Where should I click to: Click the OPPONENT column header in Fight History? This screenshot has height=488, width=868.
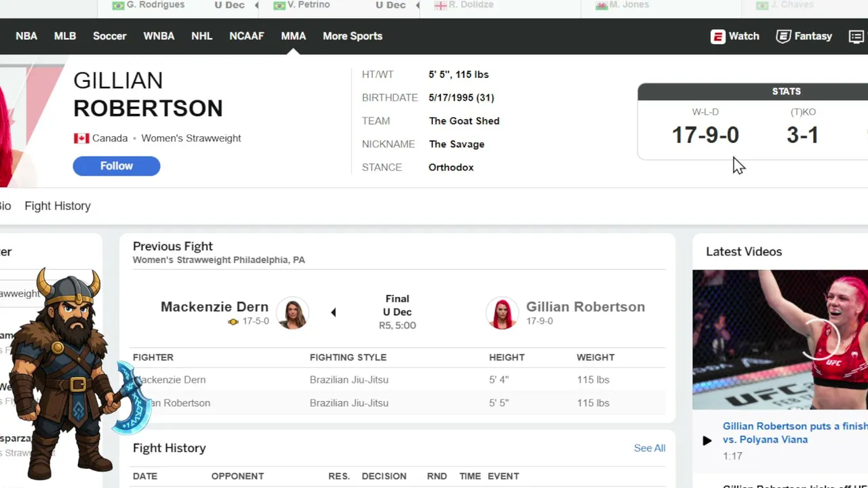[x=237, y=476]
